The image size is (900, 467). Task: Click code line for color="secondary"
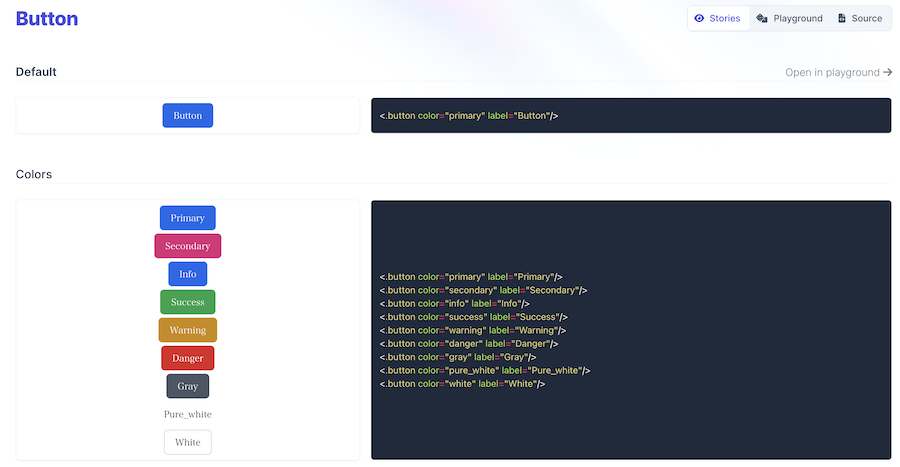point(483,290)
